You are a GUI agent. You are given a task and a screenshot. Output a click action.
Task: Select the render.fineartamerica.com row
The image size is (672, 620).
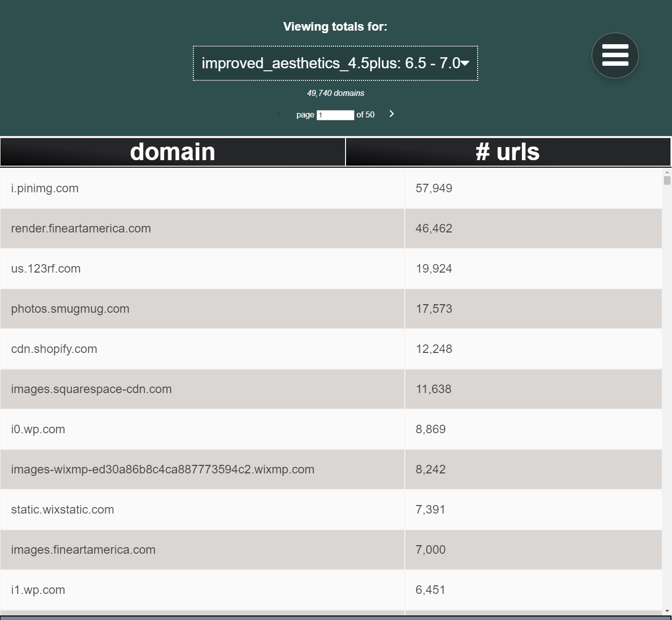[331, 228]
